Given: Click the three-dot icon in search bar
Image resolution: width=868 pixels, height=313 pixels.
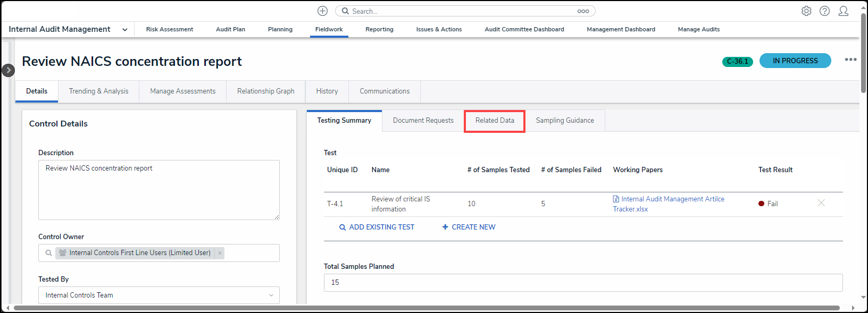Looking at the screenshot, I should pyautogui.click(x=583, y=11).
